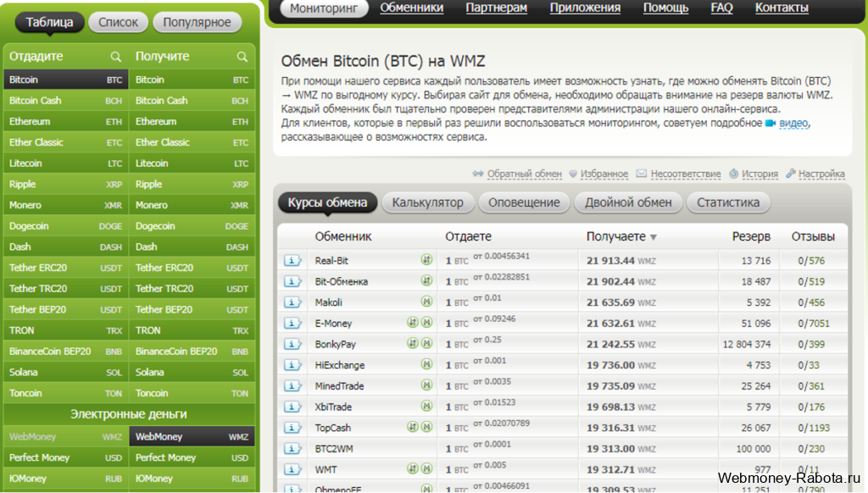Select Perfect Money USD in Получите column

click(192, 457)
